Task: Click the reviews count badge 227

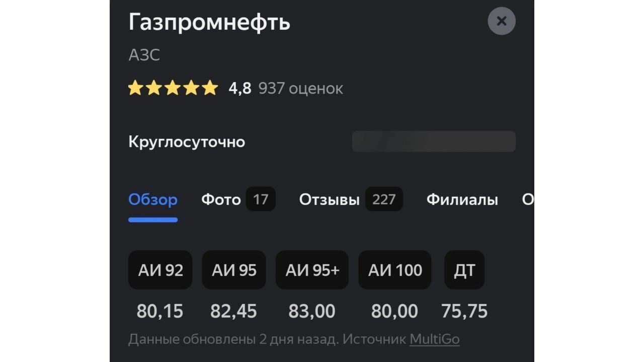Action: (x=384, y=199)
